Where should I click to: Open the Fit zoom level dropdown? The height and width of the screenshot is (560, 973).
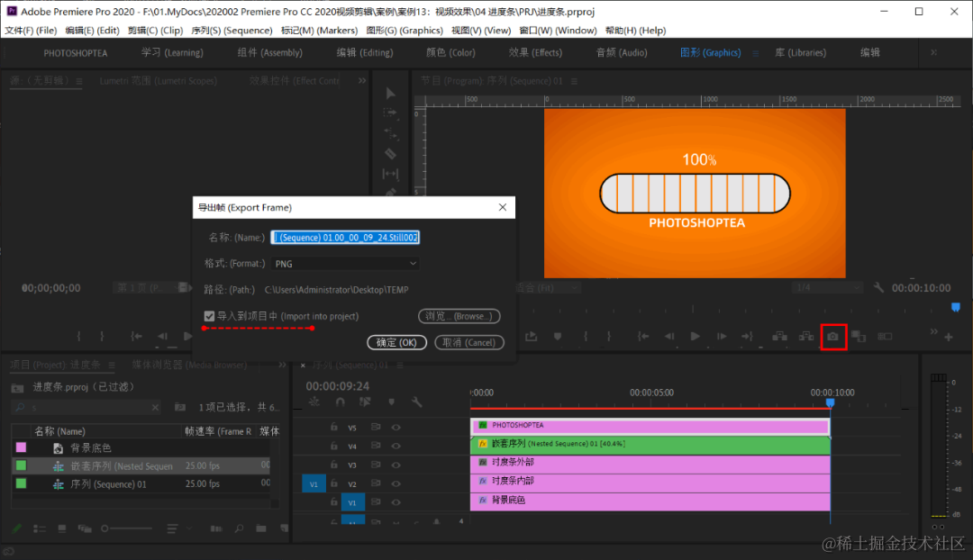click(548, 288)
